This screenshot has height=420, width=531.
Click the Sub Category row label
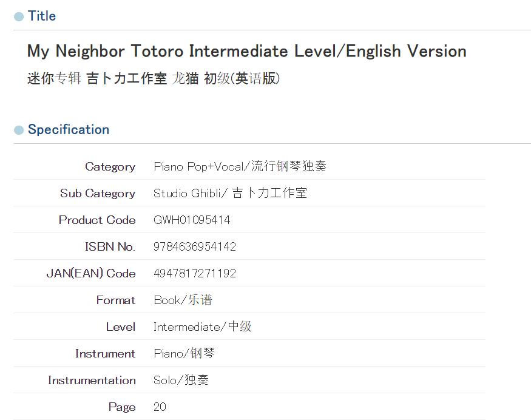coord(98,193)
